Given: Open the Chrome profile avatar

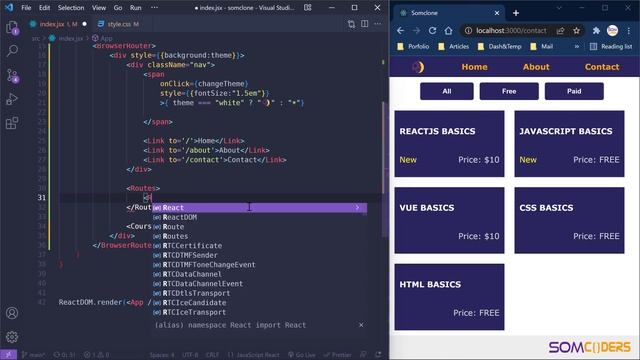Looking at the screenshot, I should click(612, 31).
